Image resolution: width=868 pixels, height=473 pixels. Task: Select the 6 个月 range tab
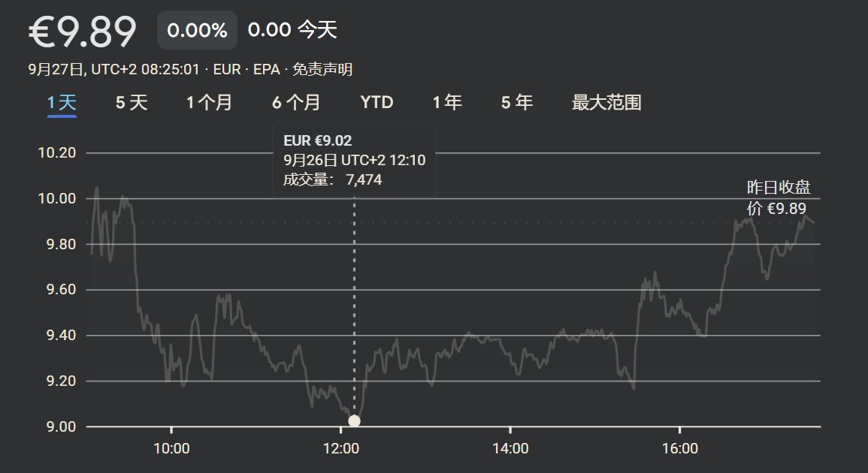296,103
